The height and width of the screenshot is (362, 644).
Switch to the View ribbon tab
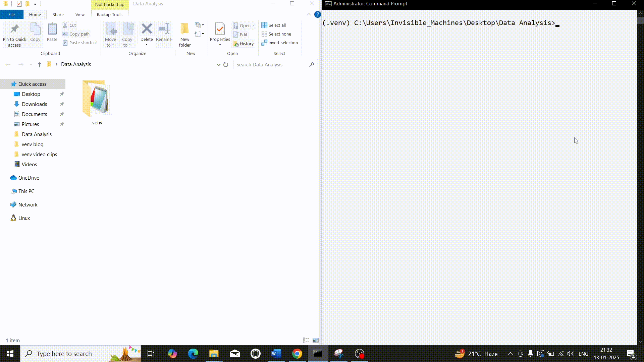80,14
